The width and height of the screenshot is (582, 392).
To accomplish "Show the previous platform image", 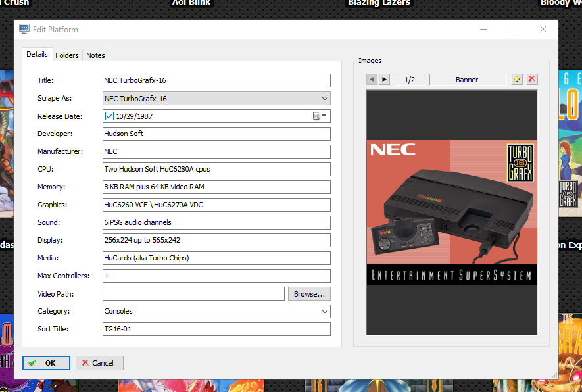I will 372,80.
